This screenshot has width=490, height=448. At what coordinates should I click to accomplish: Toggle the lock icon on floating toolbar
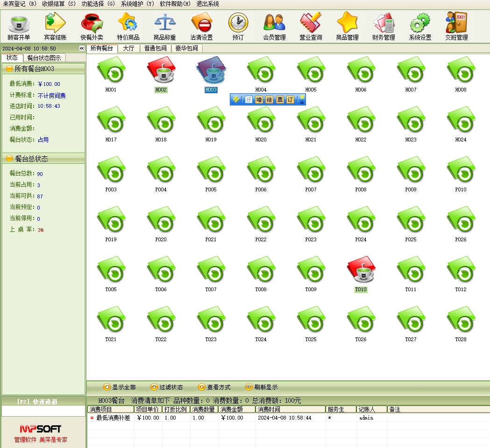[301, 99]
